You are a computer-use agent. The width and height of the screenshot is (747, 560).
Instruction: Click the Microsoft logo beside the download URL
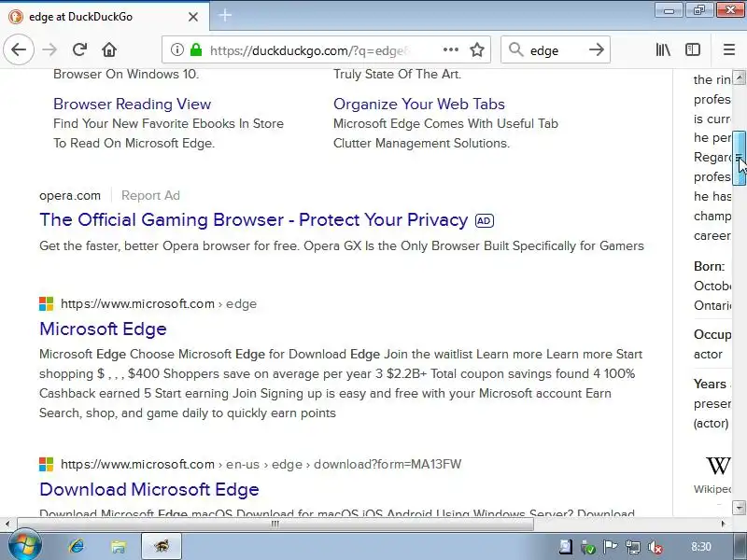pos(46,464)
